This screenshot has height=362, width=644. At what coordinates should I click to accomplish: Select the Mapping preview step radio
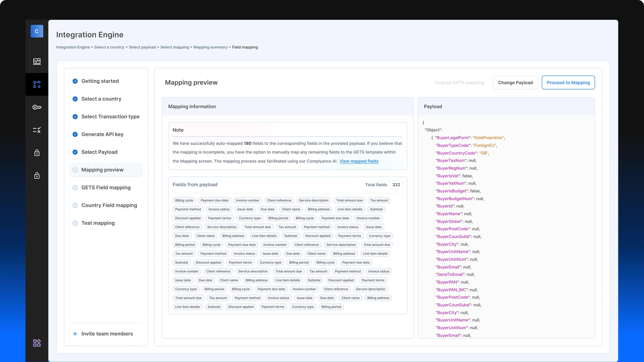point(75,170)
